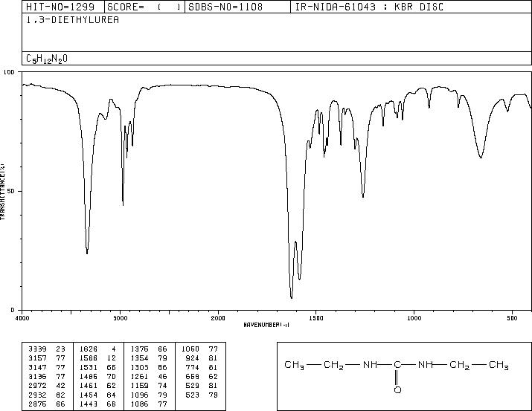Select the 3339 peak table entry

pos(46,349)
